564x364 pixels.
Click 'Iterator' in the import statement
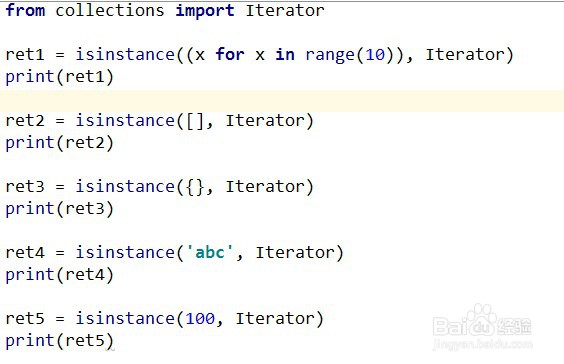coord(285,10)
